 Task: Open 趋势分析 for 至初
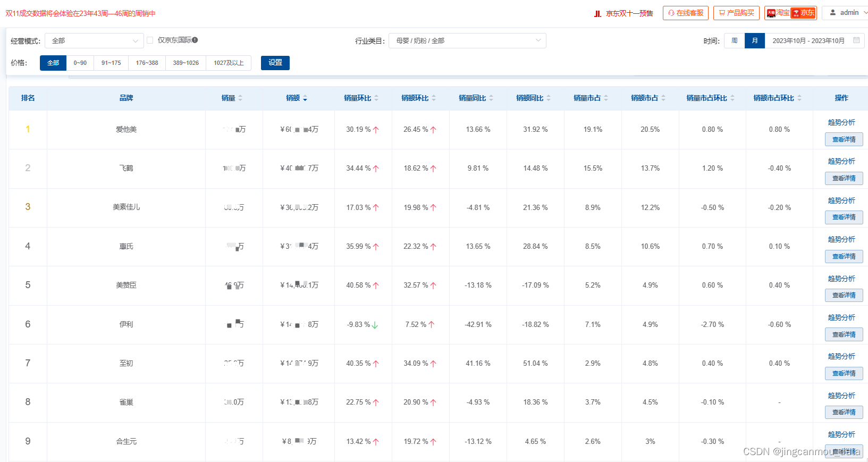click(841, 356)
